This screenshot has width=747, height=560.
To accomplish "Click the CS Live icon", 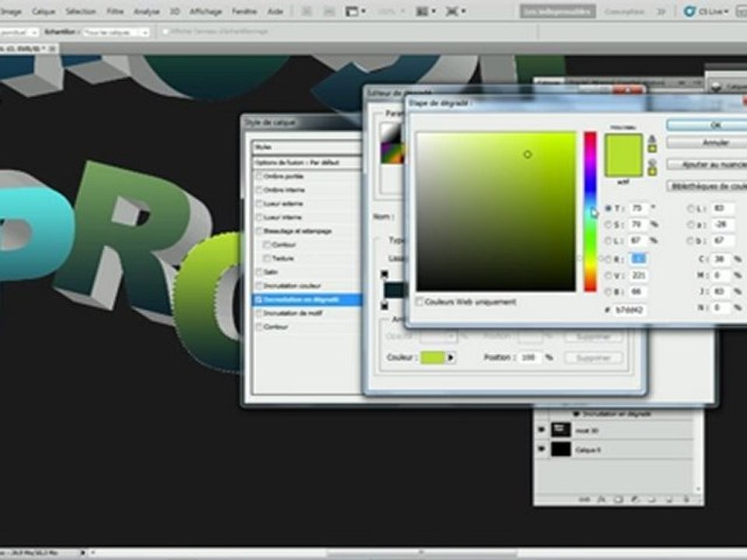I will click(689, 12).
